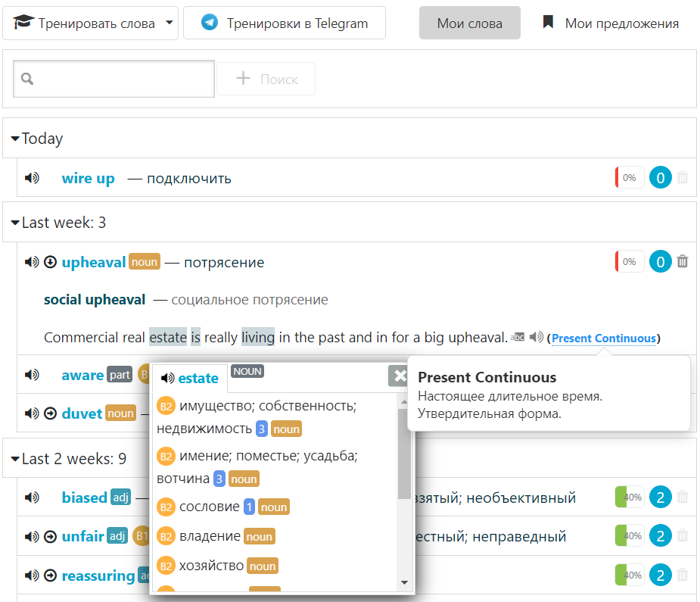Open 'Тренировки в Telegram'
The image size is (700, 602).
[x=285, y=23]
